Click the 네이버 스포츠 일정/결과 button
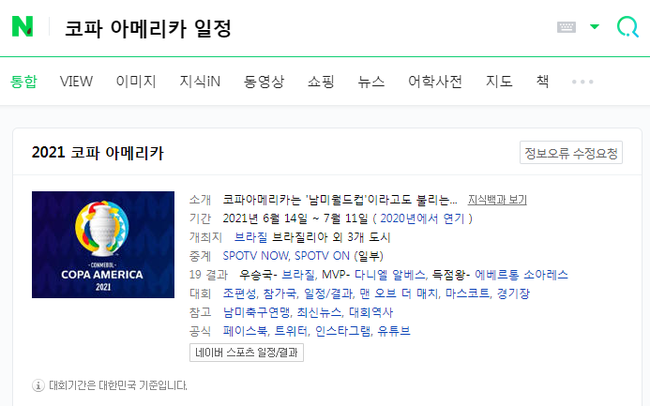Viewport: 650px width, 406px height. [x=246, y=353]
